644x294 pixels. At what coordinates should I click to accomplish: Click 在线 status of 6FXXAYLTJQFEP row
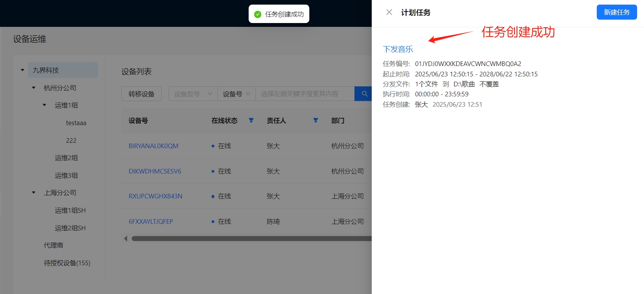[224, 221]
